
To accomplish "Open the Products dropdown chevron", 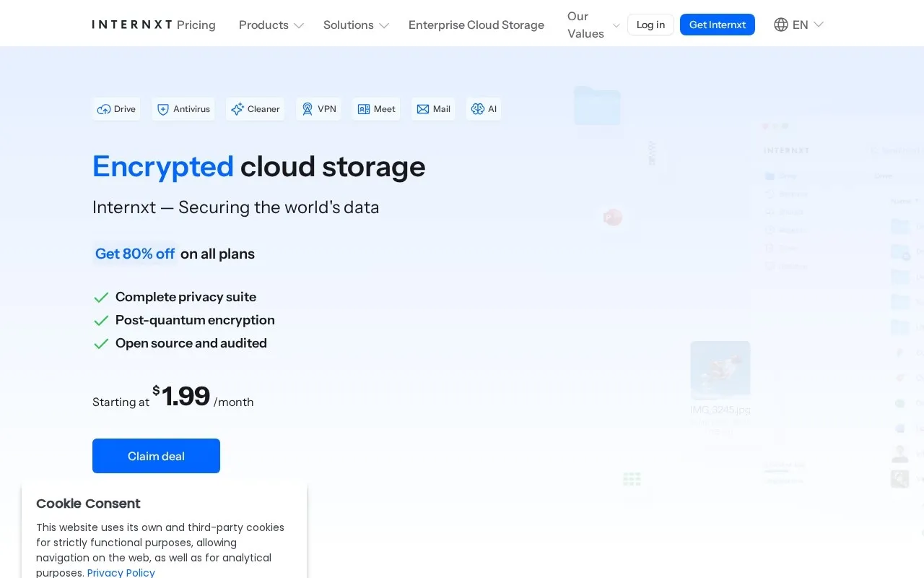I will point(299,25).
